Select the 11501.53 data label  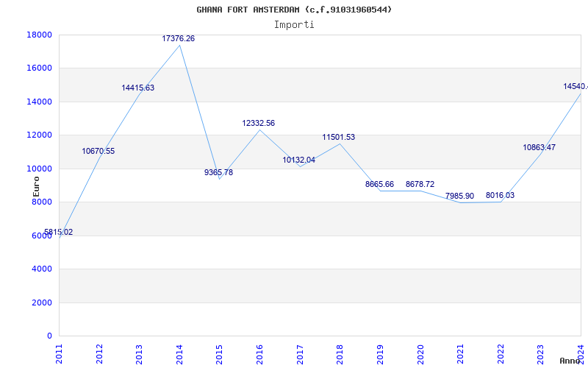[339, 137]
